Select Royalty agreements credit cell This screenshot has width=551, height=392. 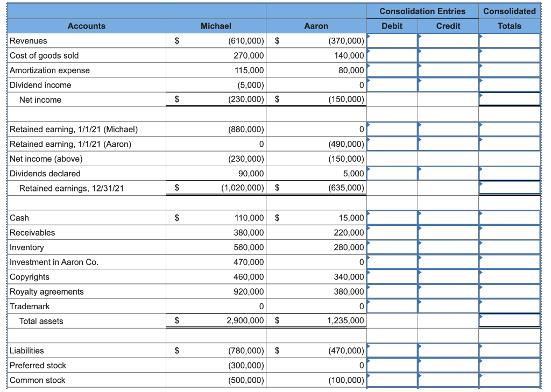coord(448,291)
